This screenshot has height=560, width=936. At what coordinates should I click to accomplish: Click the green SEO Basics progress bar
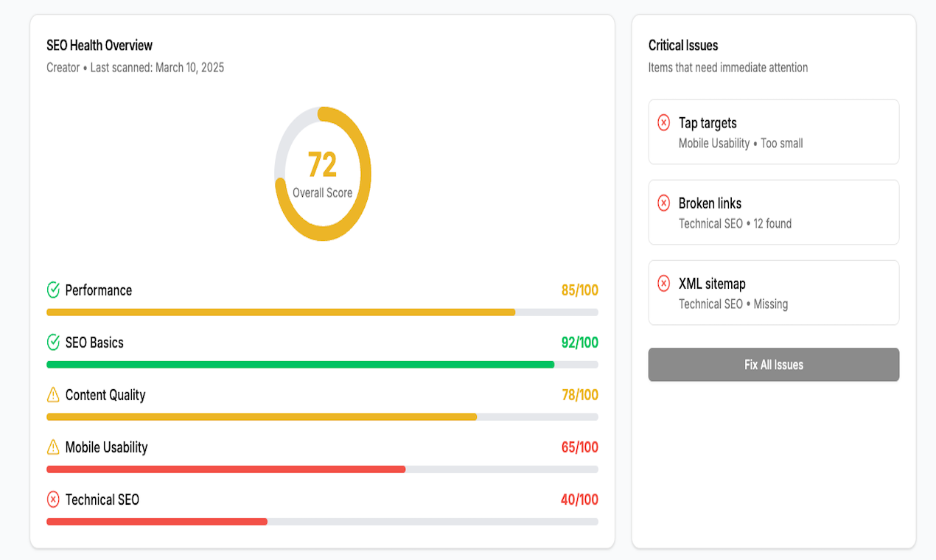(x=322, y=365)
